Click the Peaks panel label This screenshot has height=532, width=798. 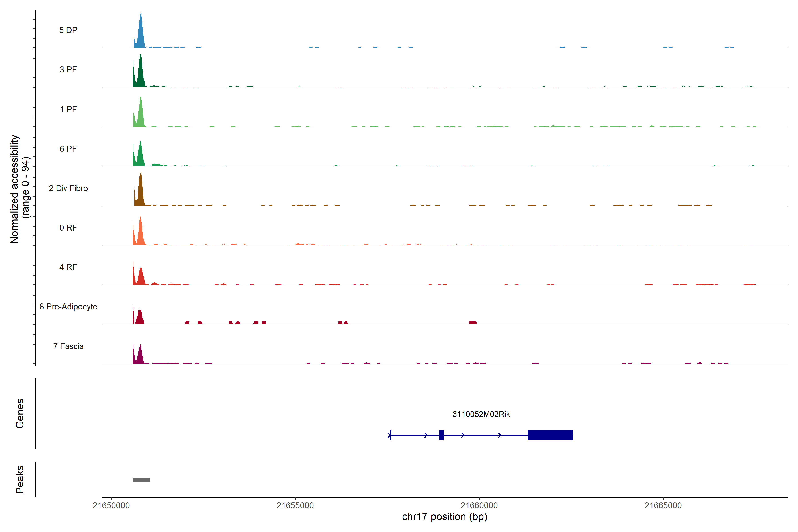click(x=20, y=479)
